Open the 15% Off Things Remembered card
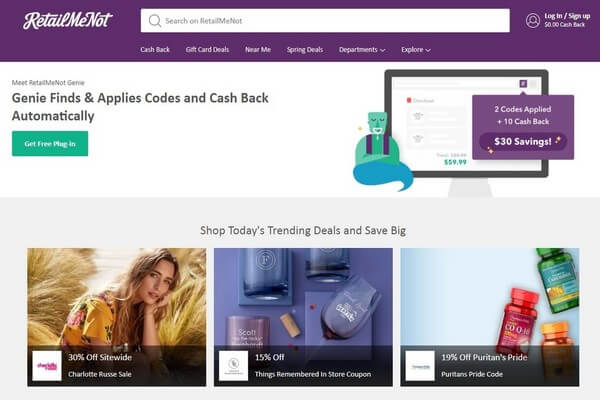The width and height of the screenshot is (600, 400). pyautogui.click(x=303, y=317)
